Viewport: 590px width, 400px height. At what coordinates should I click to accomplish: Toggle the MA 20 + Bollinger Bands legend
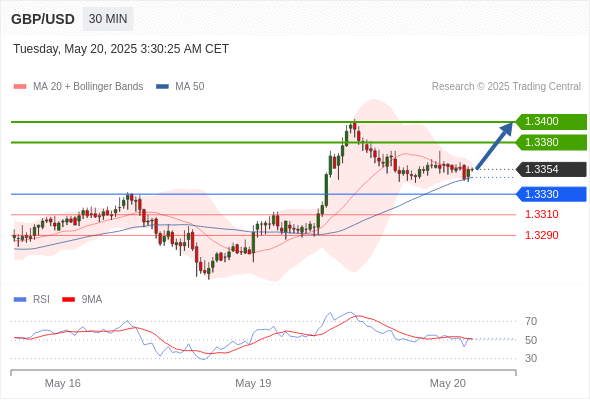pos(88,87)
